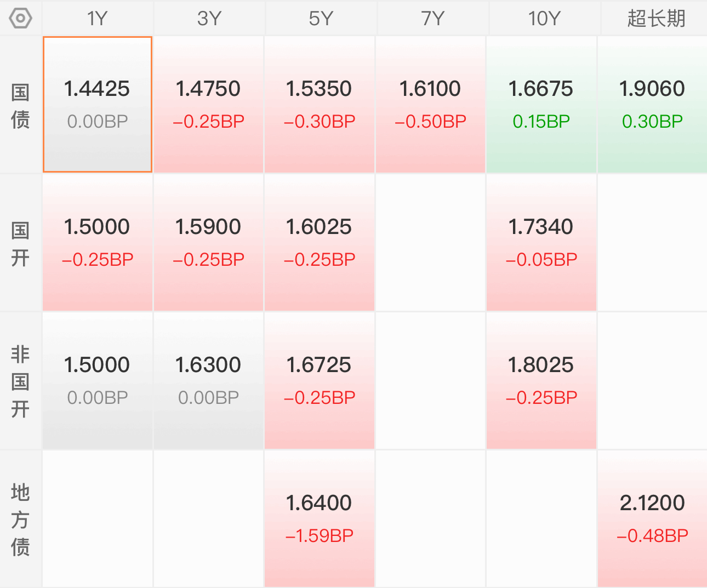Click the 超长期 column header

pos(656,18)
